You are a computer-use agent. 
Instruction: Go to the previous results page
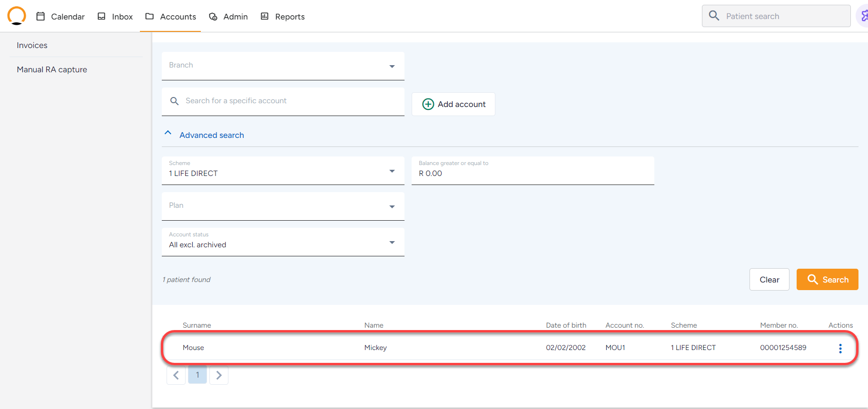click(176, 375)
